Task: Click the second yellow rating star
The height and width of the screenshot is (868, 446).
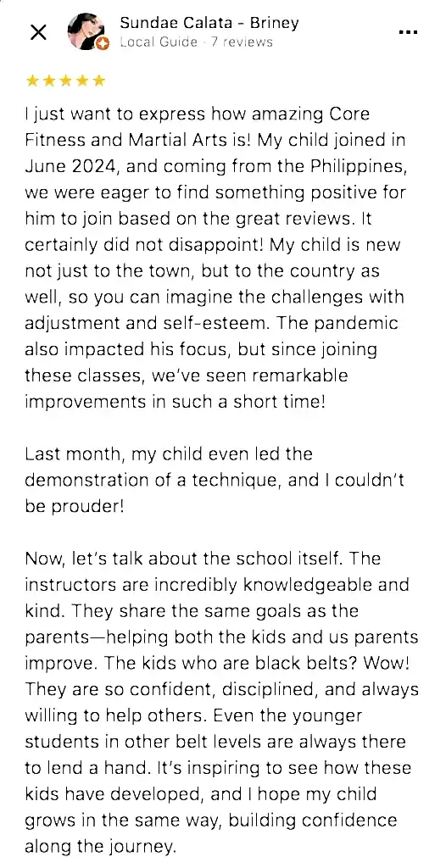Action: [x=49, y=81]
